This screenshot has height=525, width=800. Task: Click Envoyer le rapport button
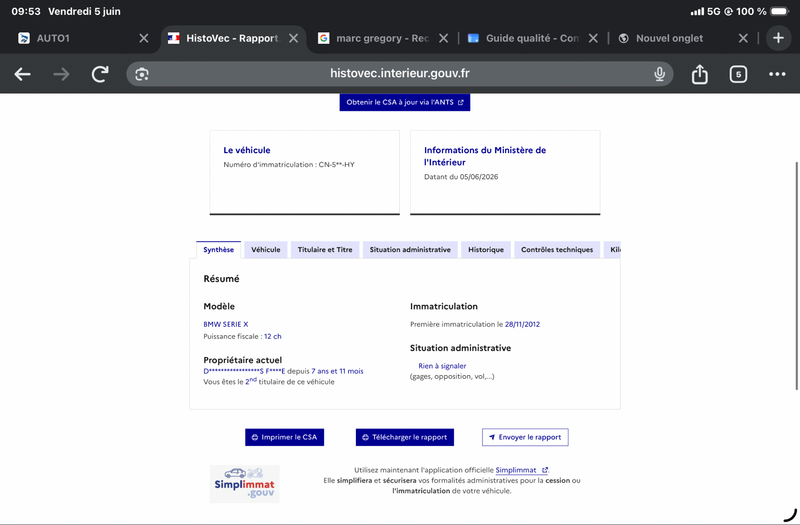pyautogui.click(x=525, y=437)
